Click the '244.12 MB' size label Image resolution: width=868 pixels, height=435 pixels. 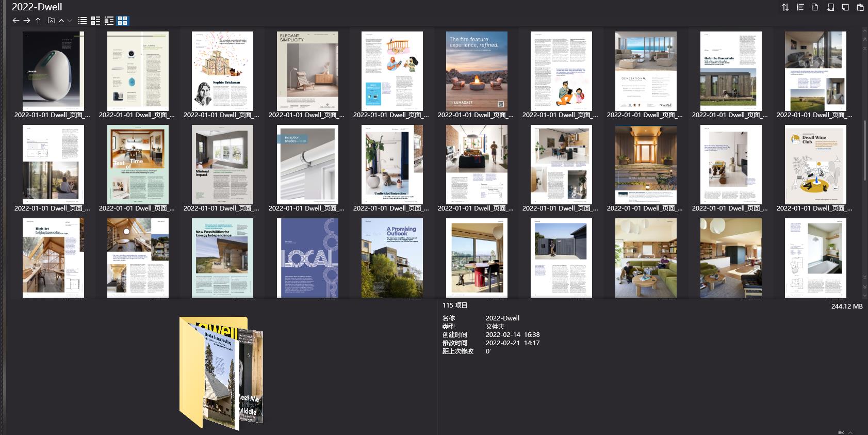(x=847, y=307)
